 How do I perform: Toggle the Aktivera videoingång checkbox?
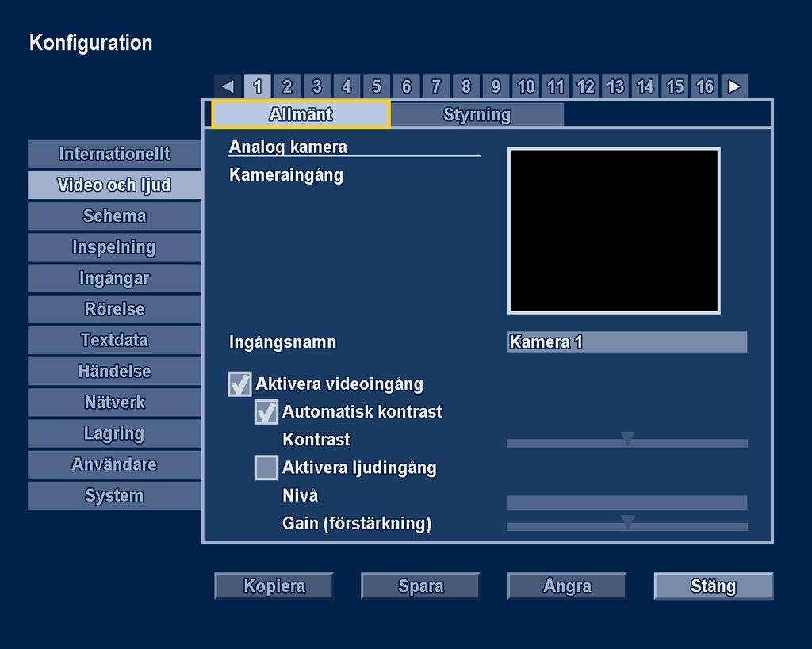pos(239,384)
